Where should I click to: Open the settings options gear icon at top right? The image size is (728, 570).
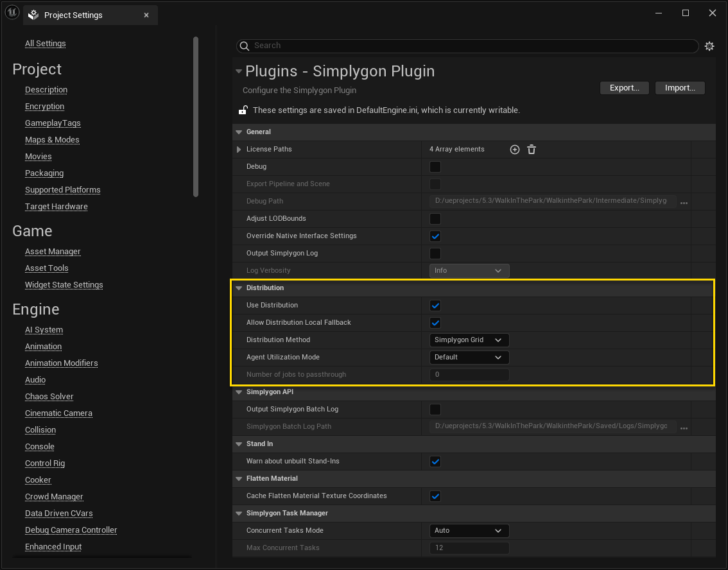click(709, 46)
